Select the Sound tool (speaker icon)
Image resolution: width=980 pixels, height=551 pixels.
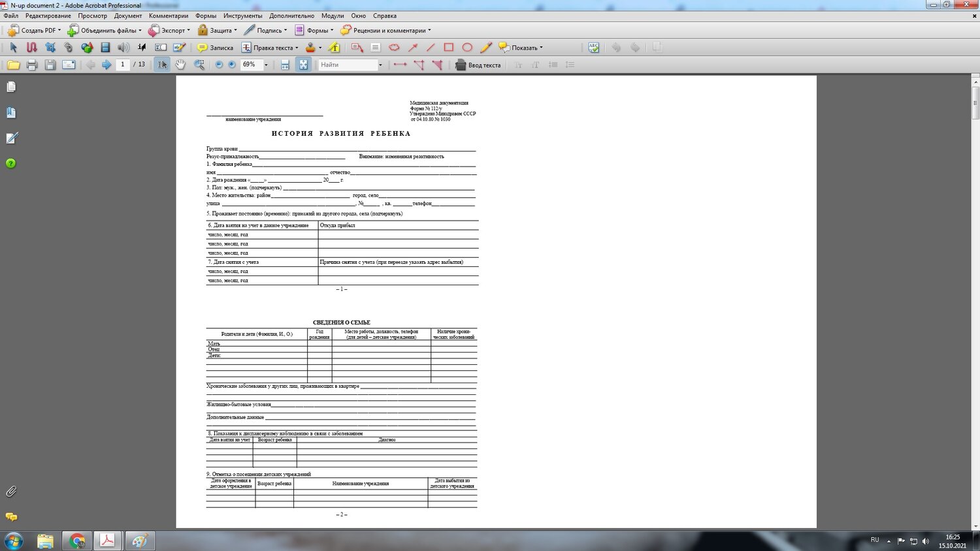(123, 48)
